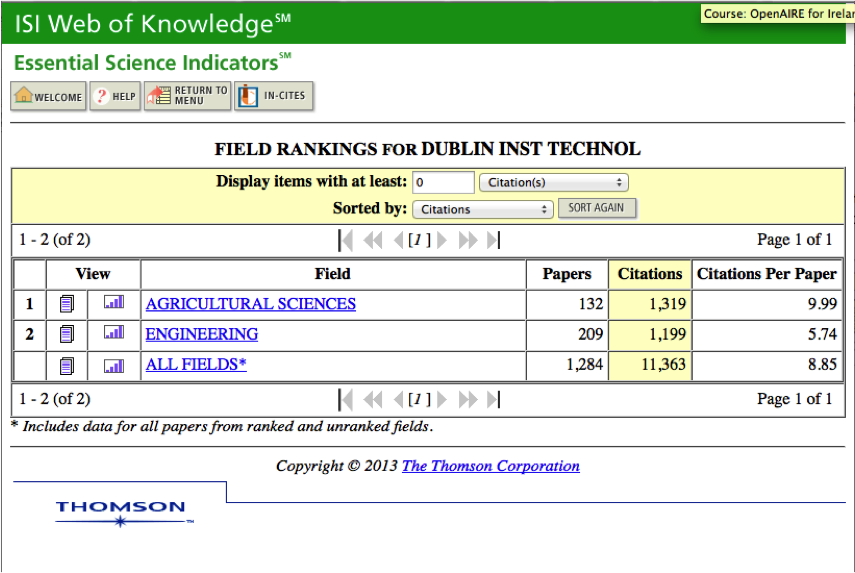Expand the Sorted by Citations dropdown
The height and width of the screenshot is (573, 855).
coord(482,209)
